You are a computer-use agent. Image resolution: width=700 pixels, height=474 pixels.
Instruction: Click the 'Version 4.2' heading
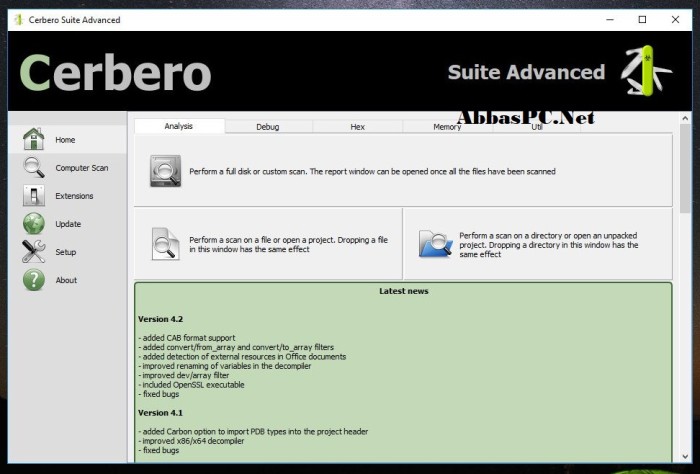click(160, 319)
